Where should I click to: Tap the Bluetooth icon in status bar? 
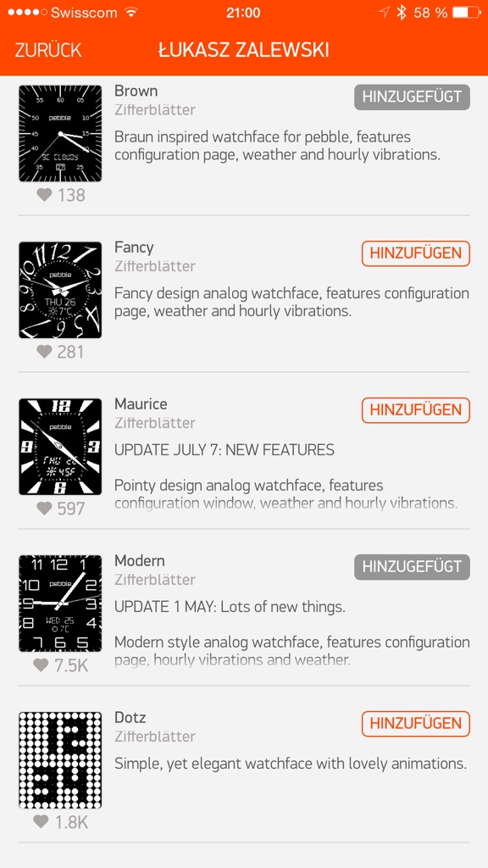click(402, 13)
